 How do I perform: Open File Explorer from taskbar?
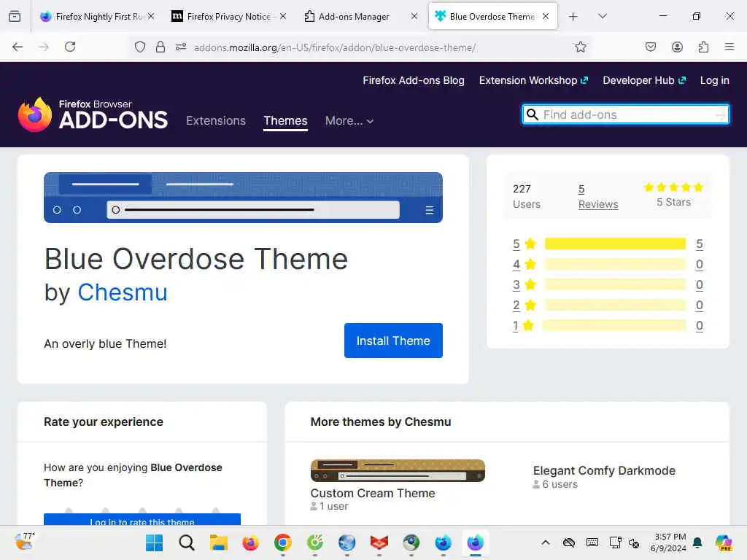pyautogui.click(x=219, y=542)
